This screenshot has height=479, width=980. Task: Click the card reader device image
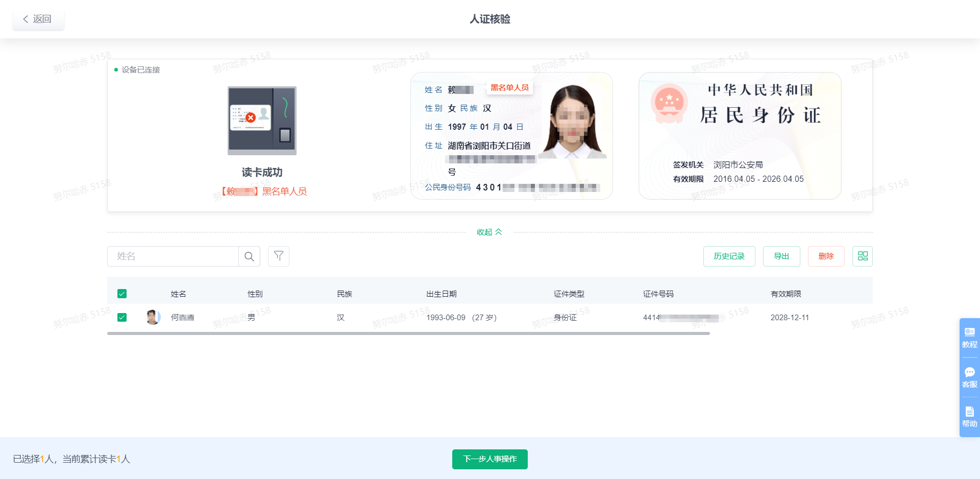(262, 121)
